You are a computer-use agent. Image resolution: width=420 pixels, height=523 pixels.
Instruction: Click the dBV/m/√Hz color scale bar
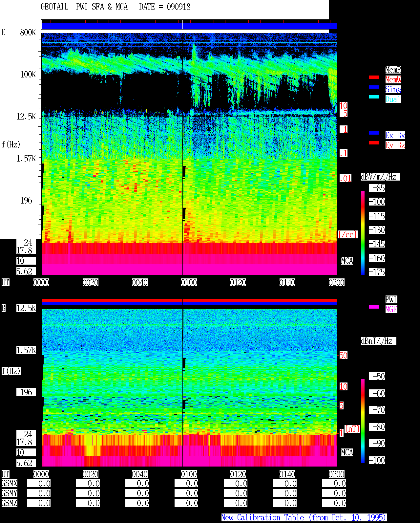point(363,232)
